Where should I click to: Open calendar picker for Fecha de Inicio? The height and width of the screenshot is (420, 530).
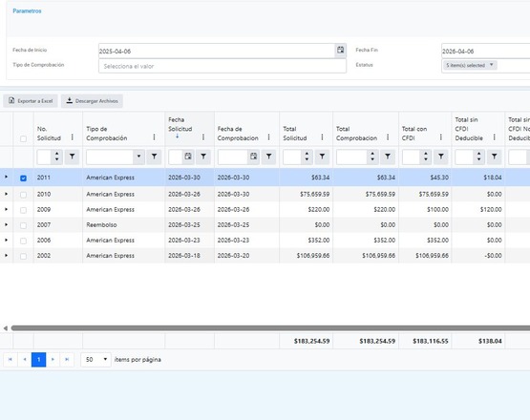[x=340, y=50]
